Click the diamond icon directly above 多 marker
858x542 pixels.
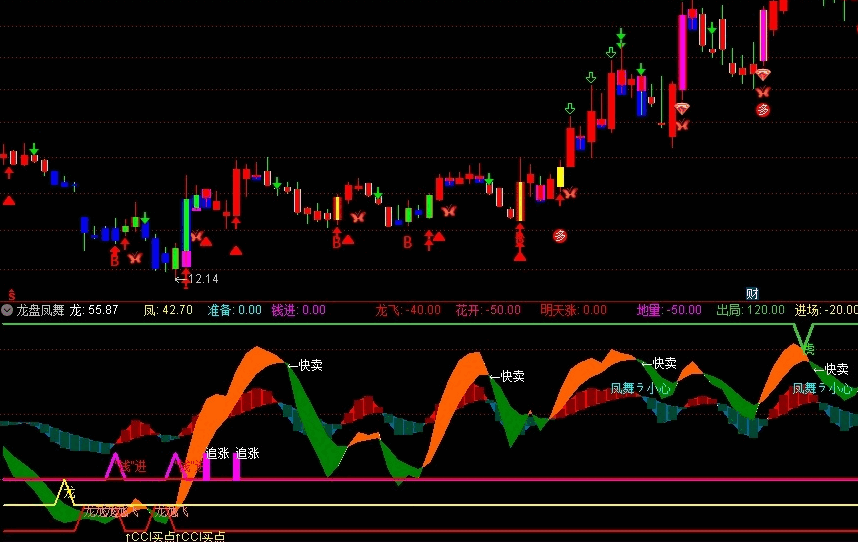click(762, 74)
